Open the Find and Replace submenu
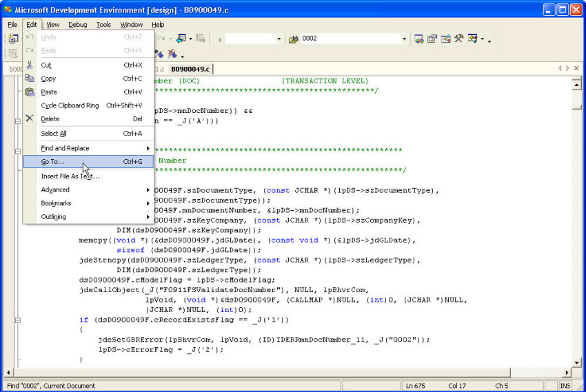Viewport: 586px width, 392px height. pyautogui.click(x=88, y=148)
